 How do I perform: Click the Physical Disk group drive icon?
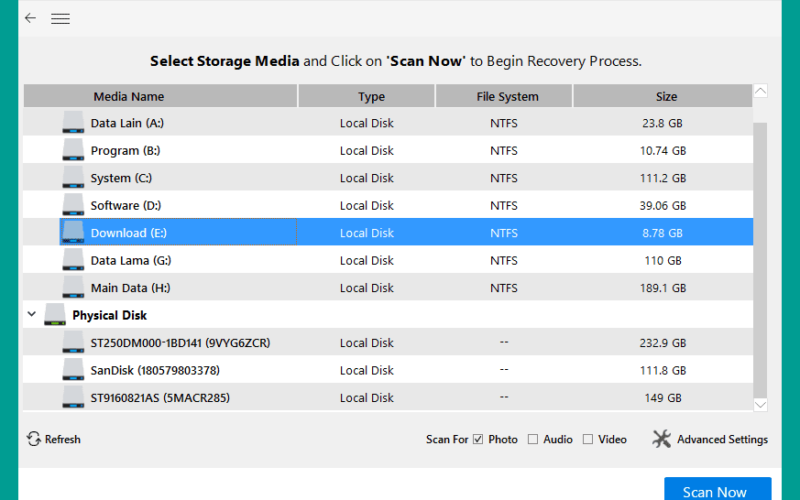tap(55, 315)
